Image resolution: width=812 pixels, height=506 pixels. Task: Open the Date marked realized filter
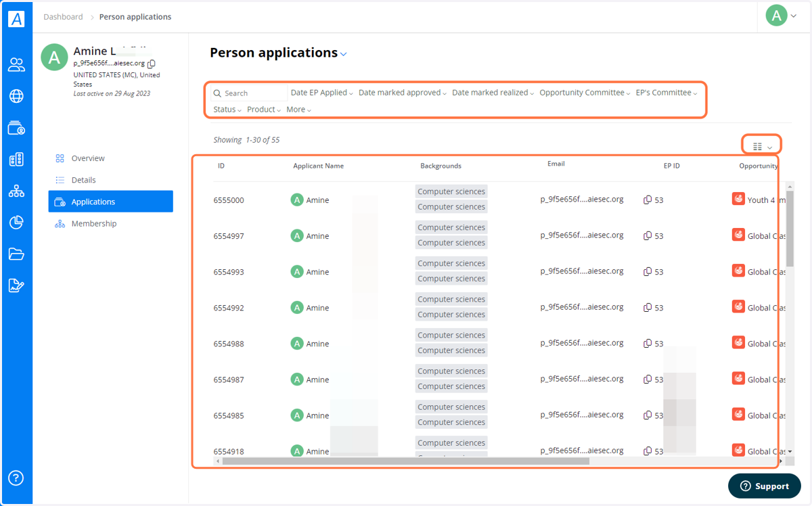[x=493, y=93]
